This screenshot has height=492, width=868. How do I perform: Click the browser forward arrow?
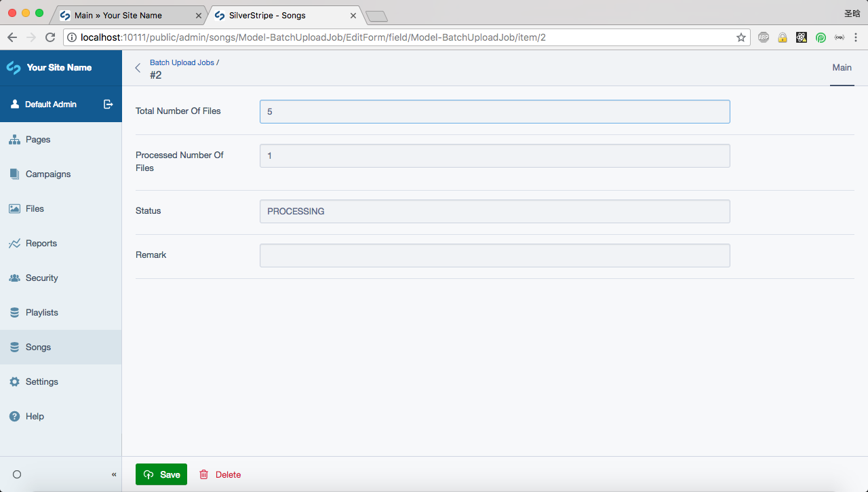31,37
